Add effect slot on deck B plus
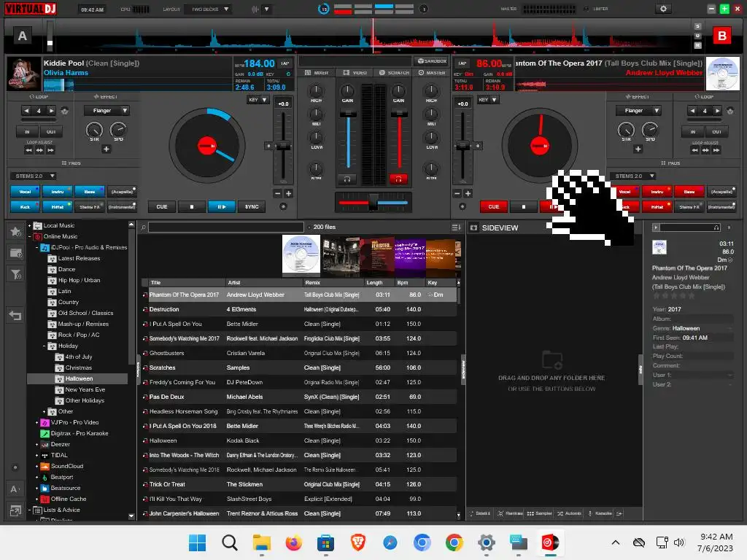The height and width of the screenshot is (560, 747). (x=638, y=149)
